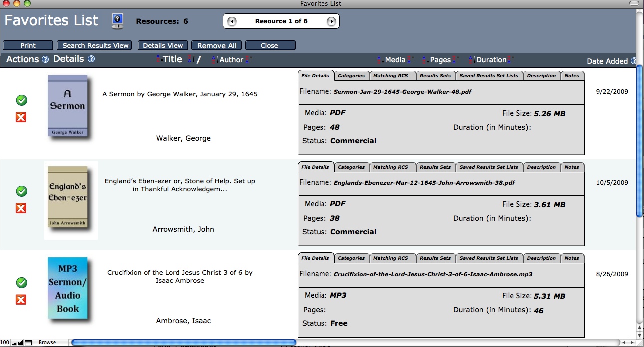Click horizontal scrollbar right arrow

631,343
